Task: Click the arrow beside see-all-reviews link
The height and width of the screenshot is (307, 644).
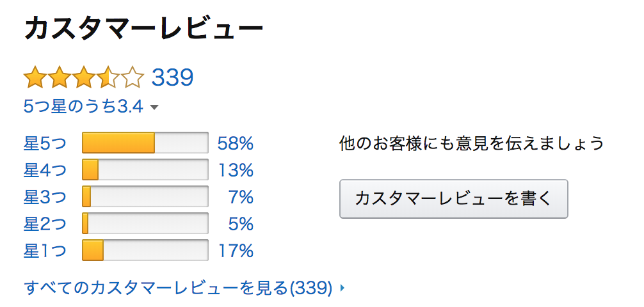Action: (342, 288)
